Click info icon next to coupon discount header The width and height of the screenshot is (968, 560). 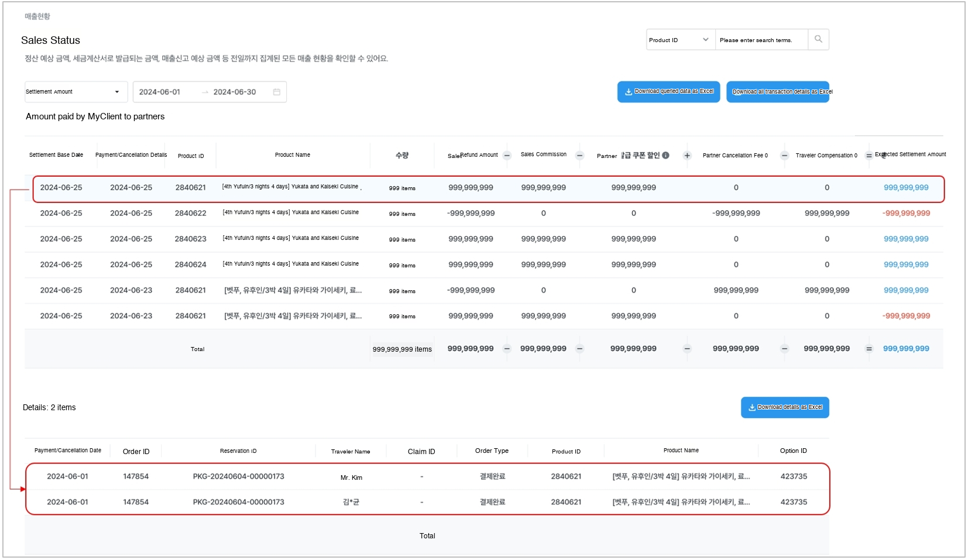pyautogui.click(x=665, y=155)
